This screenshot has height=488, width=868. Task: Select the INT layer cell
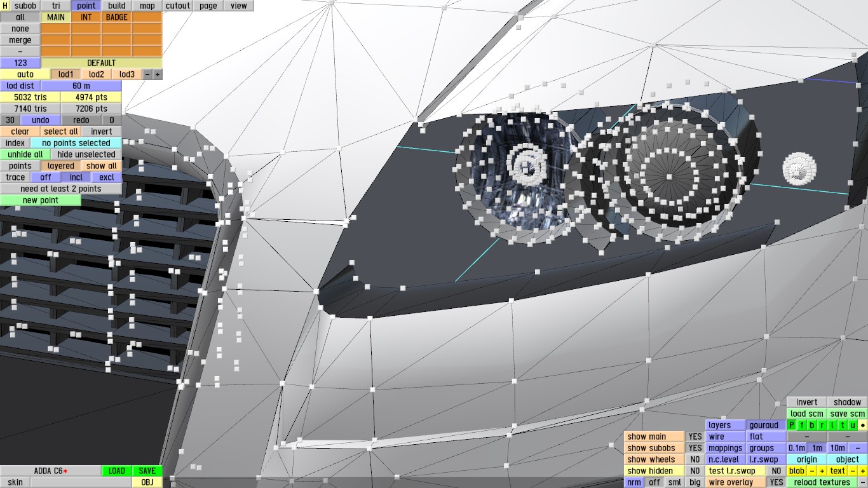point(86,17)
